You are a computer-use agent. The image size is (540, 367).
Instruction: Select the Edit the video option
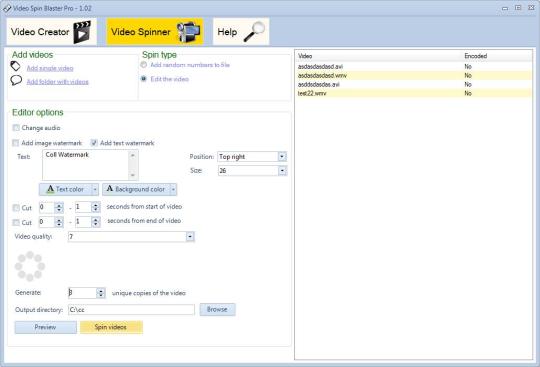coord(144,79)
